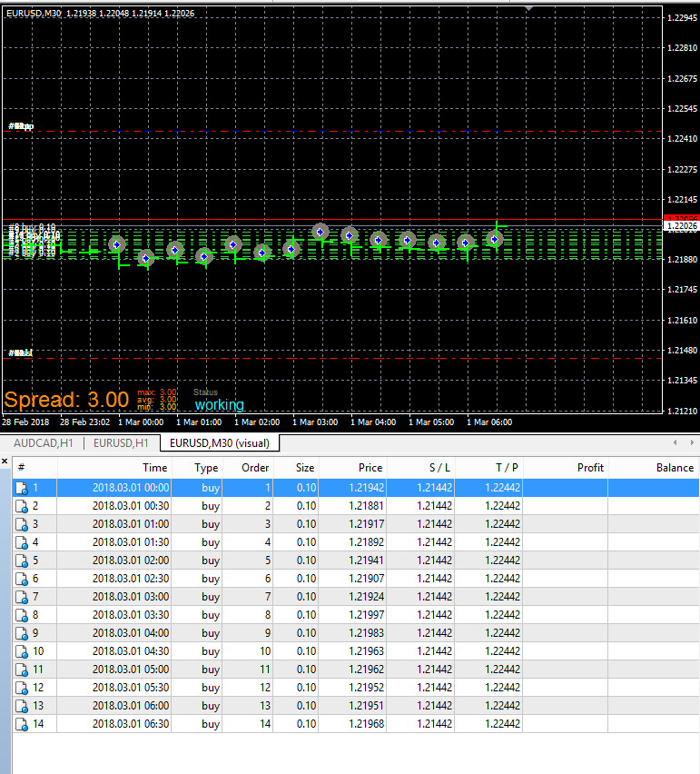Click order icon in row 7
The height and width of the screenshot is (774, 700).
(x=22, y=597)
